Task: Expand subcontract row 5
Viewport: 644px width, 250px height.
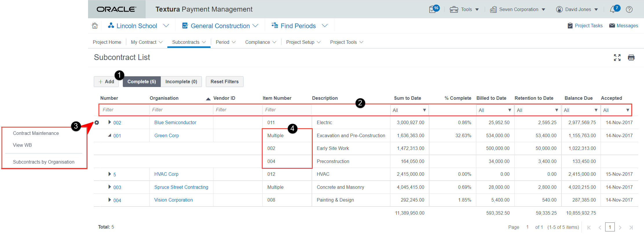Action: click(109, 174)
